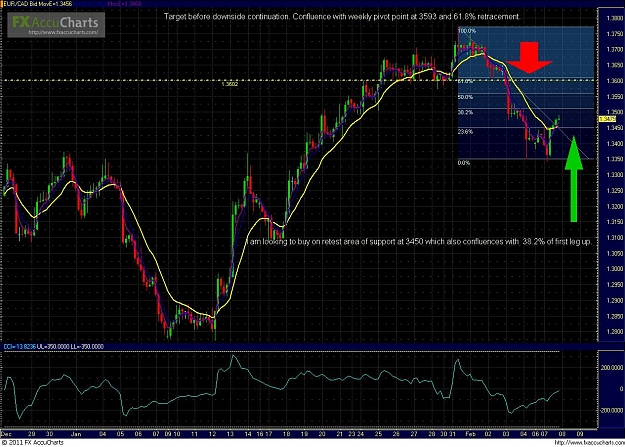Click the Dec label on the date axis
This screenshot has width=625, height=447.
pyautogui.click(x=6, y=434)
